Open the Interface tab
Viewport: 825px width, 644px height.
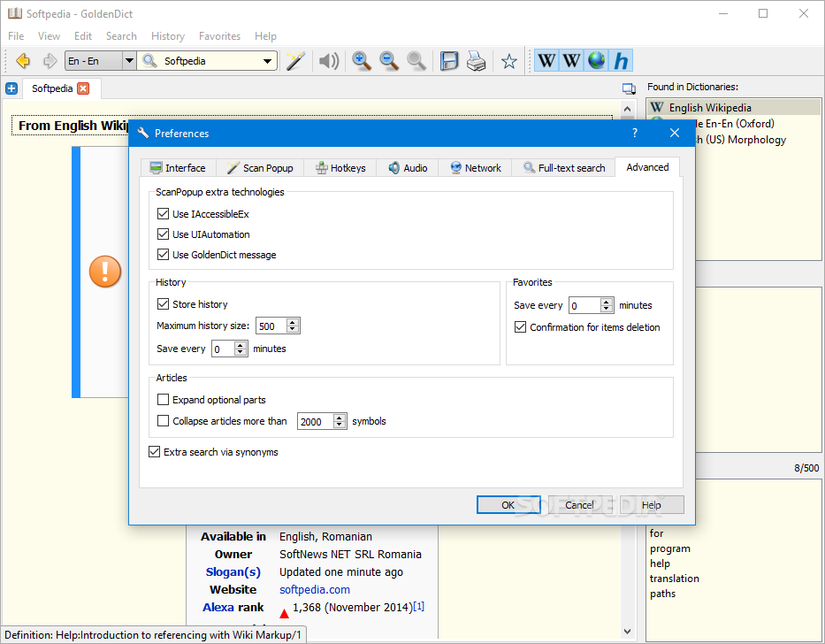(x=178, y=168)
